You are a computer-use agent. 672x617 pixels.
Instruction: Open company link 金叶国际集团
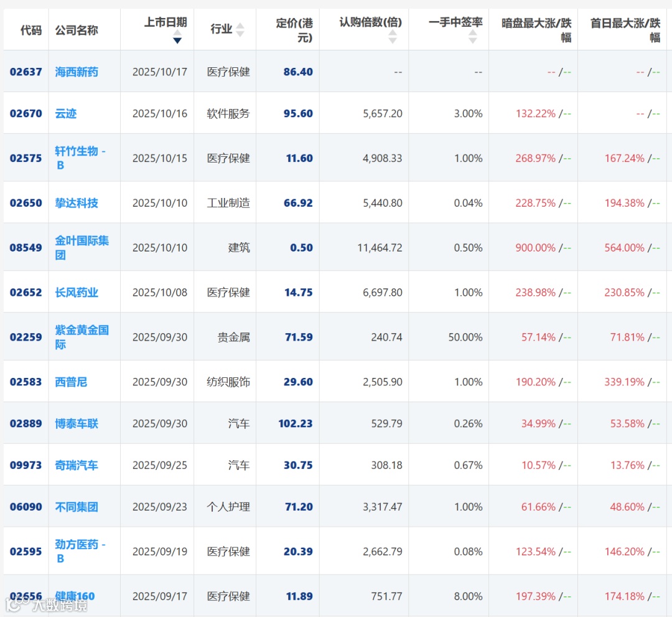coord(82,247)
